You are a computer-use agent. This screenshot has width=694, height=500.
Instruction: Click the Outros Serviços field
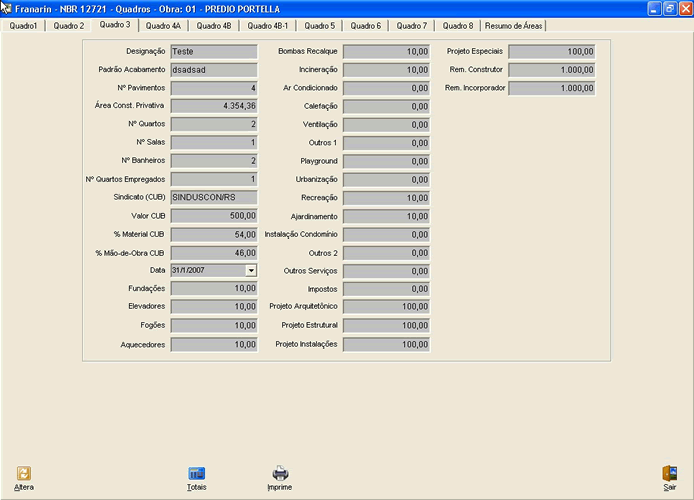click(386, 271)
